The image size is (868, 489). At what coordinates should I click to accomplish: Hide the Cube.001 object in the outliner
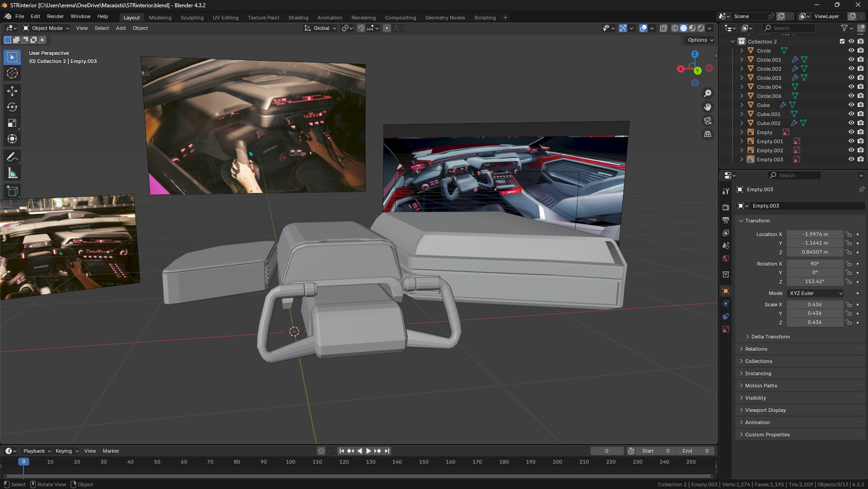pos(851,114)
